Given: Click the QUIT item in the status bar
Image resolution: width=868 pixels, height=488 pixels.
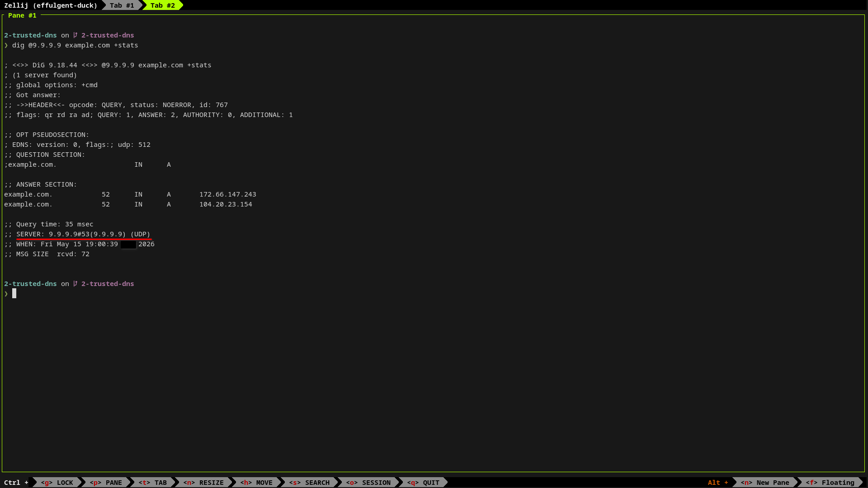Looking at the screenshot, I should pos(423,483).
